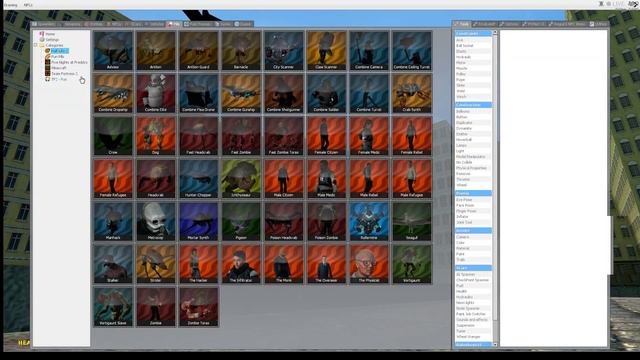Choose the Female Medic icon
Image resolution: width=640 pixels, height=360 pixels.
[x=369, y=136]
